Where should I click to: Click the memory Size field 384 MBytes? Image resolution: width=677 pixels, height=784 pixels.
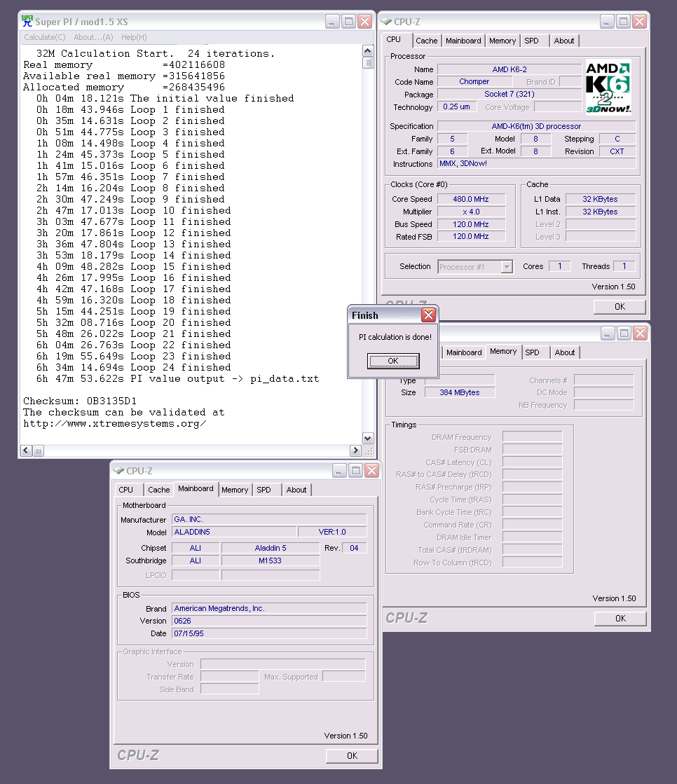(460, 392)
